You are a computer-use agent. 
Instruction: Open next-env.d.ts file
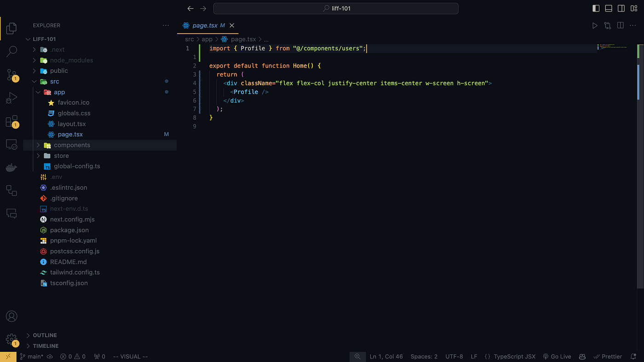pos(100,209)
